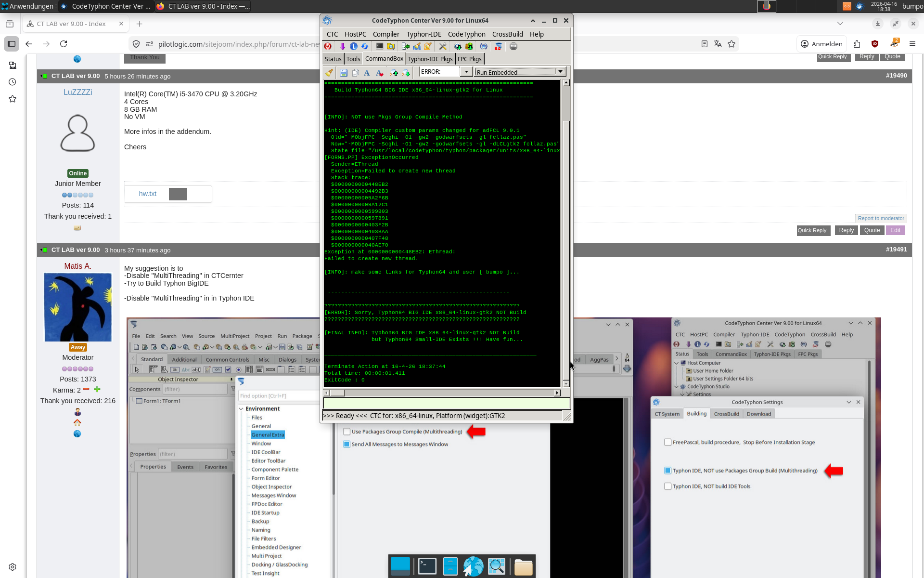Image resolution: width=924 pixels, height=578 pixels.
Task: Open the CrossBuild menu
Action: (x=507, y=34)
